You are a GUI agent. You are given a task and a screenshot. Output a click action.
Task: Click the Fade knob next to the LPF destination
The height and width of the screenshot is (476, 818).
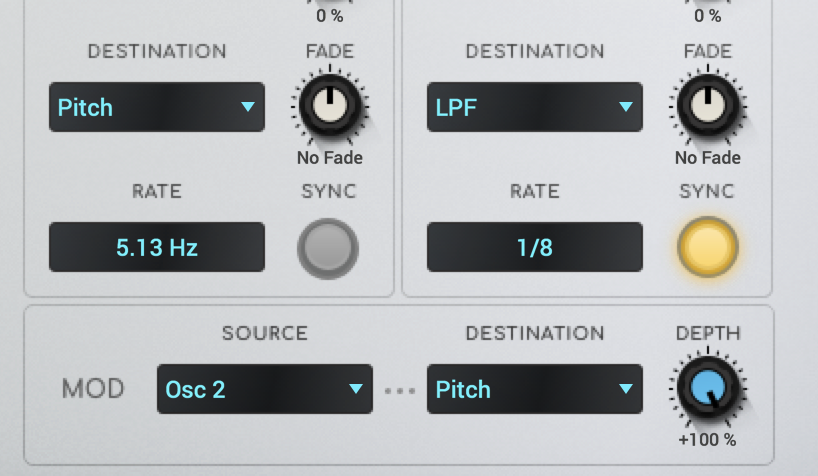707,105
